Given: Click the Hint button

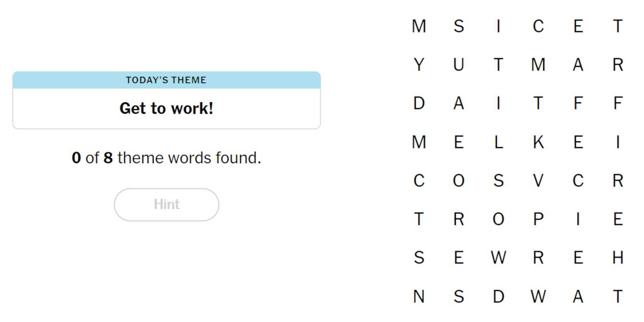Looking at the screenshot, I should (166, 205).
